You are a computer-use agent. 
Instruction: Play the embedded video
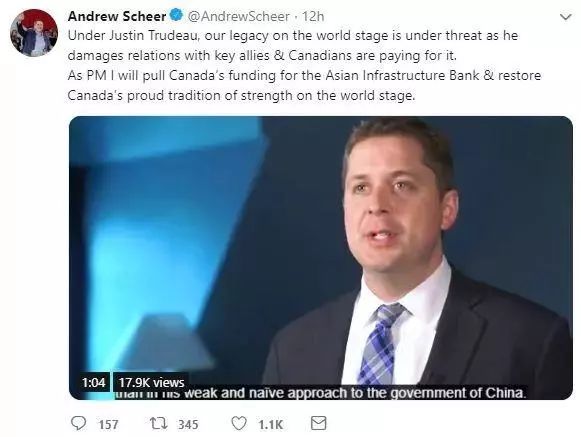coord(321,258)
